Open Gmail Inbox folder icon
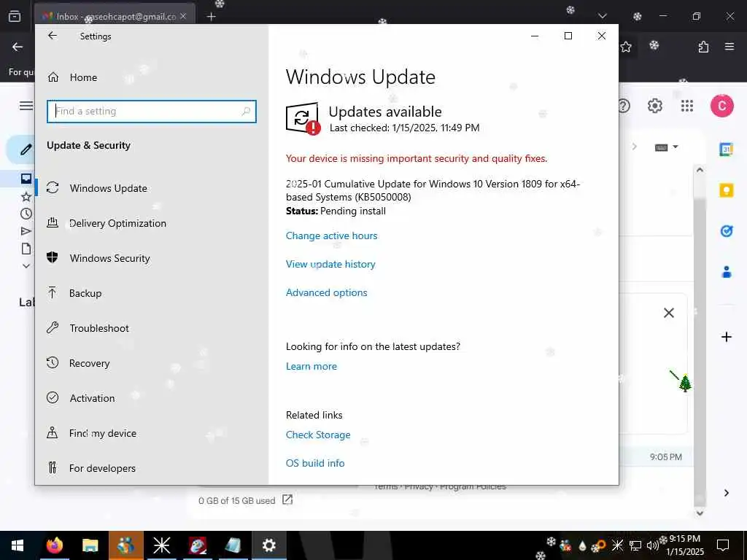Screen dimensions: 747x560 [26, 179]
